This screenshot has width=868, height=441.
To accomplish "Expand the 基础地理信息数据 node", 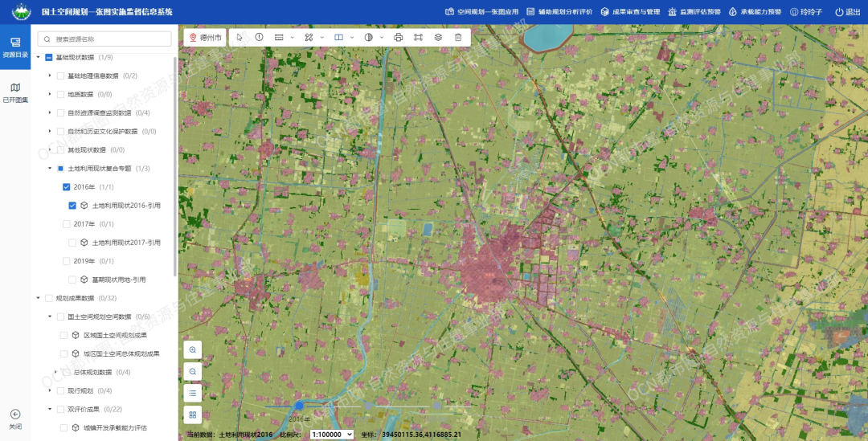I will tap(50, 76).
